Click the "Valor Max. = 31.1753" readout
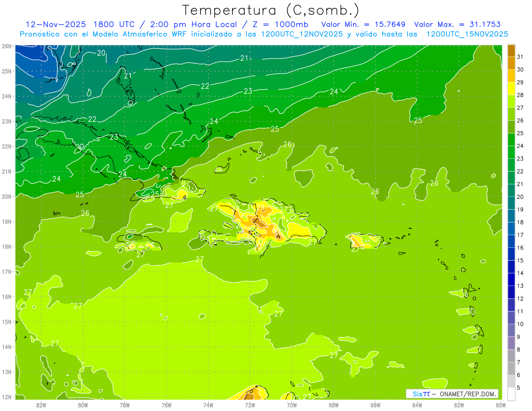 click(458, 24)
